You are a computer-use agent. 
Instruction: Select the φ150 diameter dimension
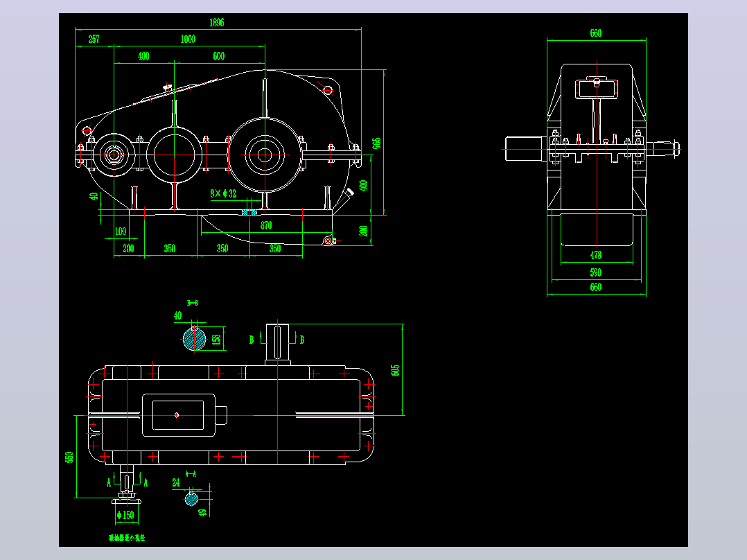125,515
